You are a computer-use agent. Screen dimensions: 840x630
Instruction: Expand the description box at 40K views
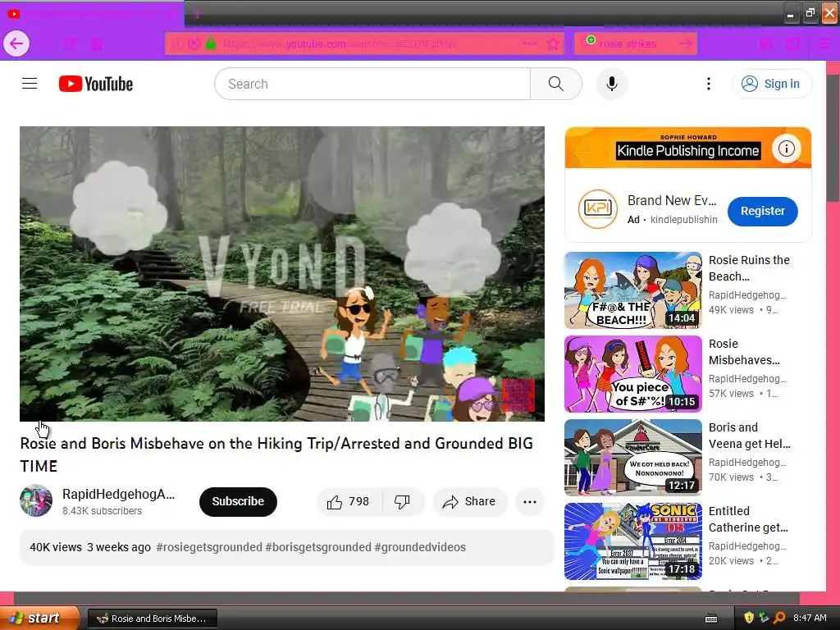(x=286, y=547)
